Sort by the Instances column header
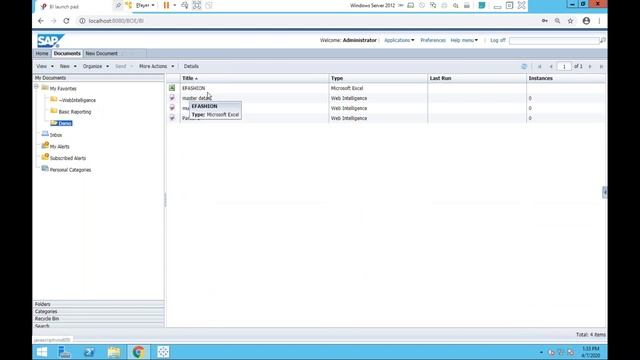The height and width of the screenshot is (360, 640). click(x=566, y=78)
